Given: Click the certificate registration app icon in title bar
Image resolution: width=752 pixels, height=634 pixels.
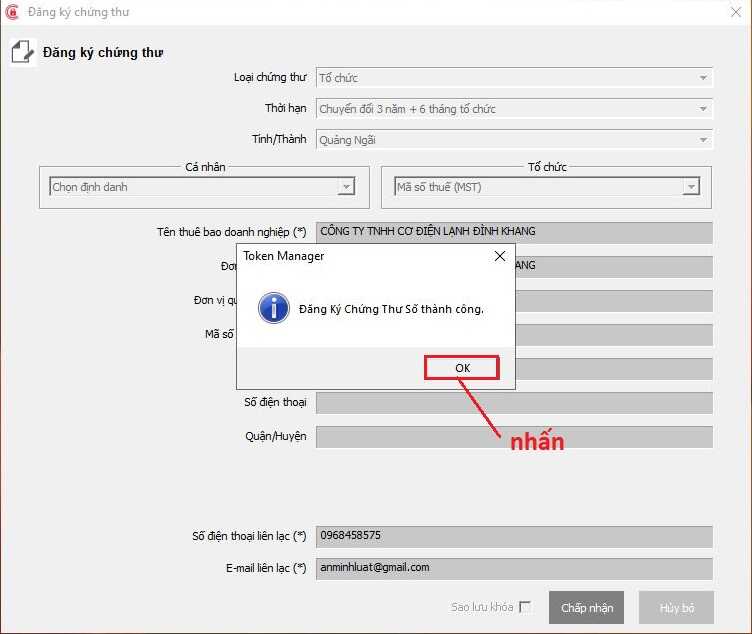Looking at the screenshot, I should point(12,12).
